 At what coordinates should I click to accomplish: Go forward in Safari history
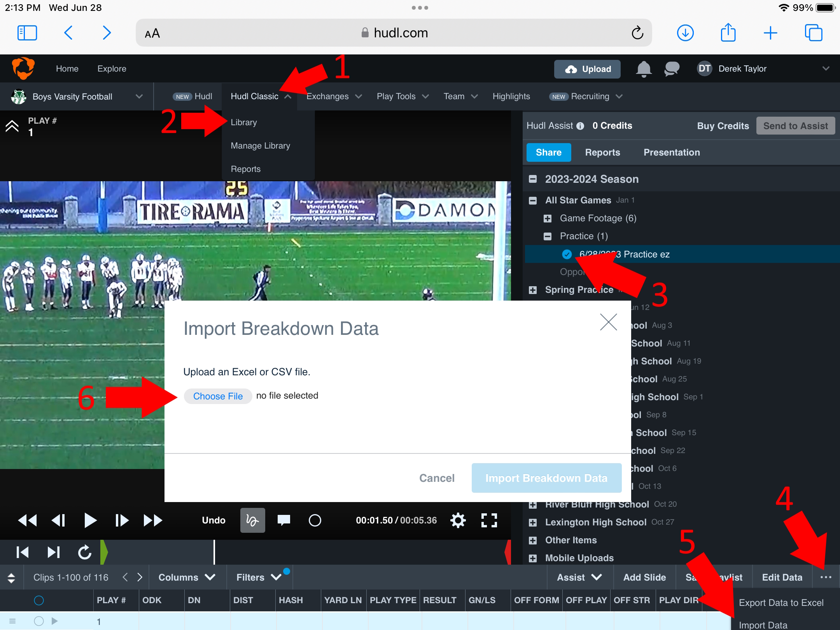pyautogui.click(x=107, y=33)
